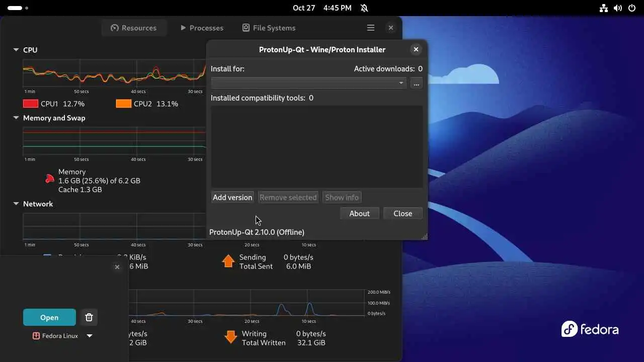Viewport: 644px width, 362px height.
Task: Click the ellipsis button beside Install for
Action: (416, 83)
